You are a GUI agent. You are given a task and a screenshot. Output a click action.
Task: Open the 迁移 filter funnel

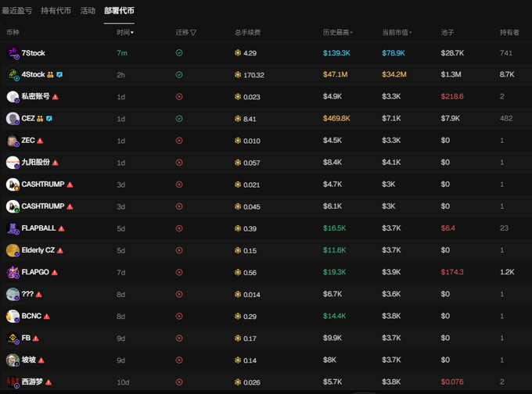193,33
